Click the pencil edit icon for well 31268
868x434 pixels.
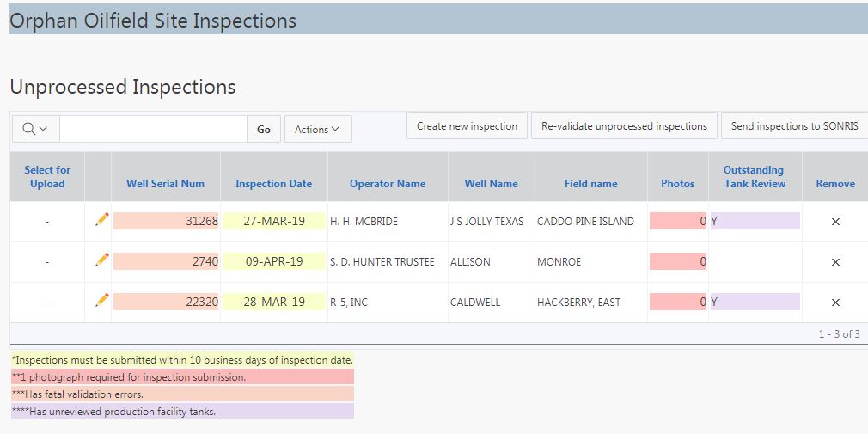[x=102, y=220]
